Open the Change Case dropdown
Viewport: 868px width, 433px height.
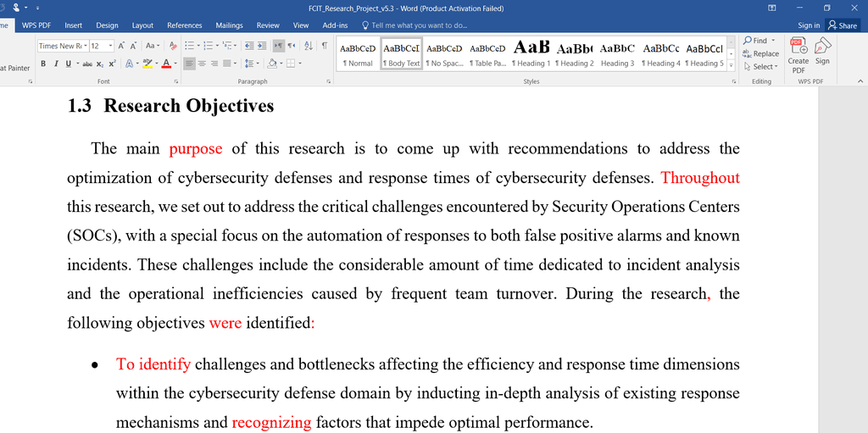[x=153, y=46]
